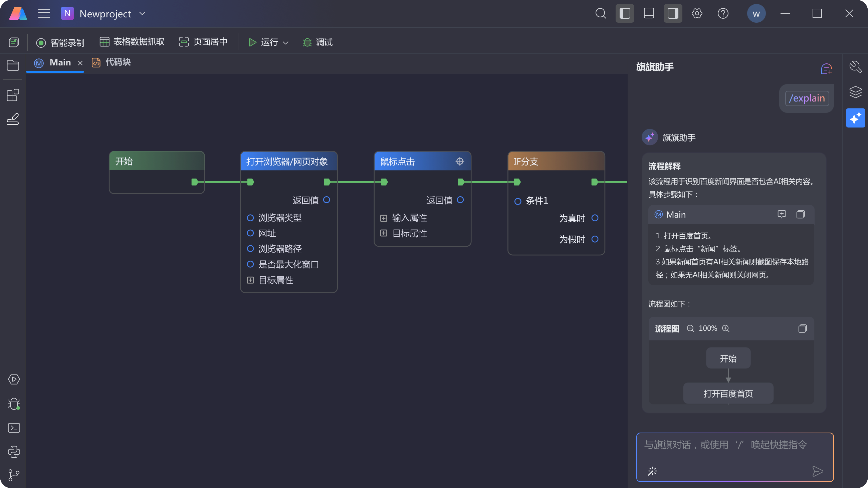Viewport: 868px width, 488px height.
Task: Open the Python icon in left sidebar
Action: coord(14,452)
